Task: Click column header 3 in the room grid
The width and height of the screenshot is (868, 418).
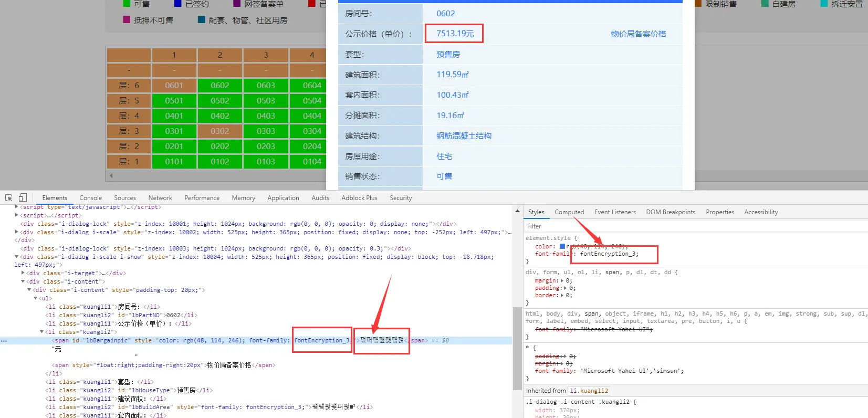Action: point(266,55)
